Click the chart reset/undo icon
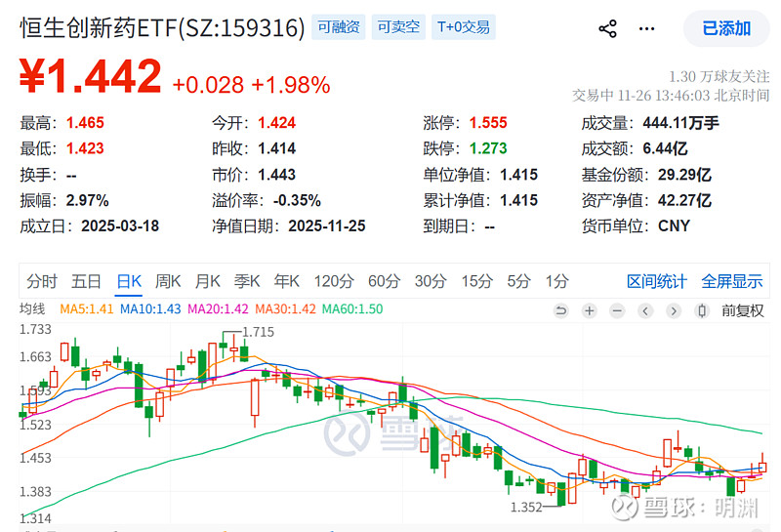 [x=560, y=311]
